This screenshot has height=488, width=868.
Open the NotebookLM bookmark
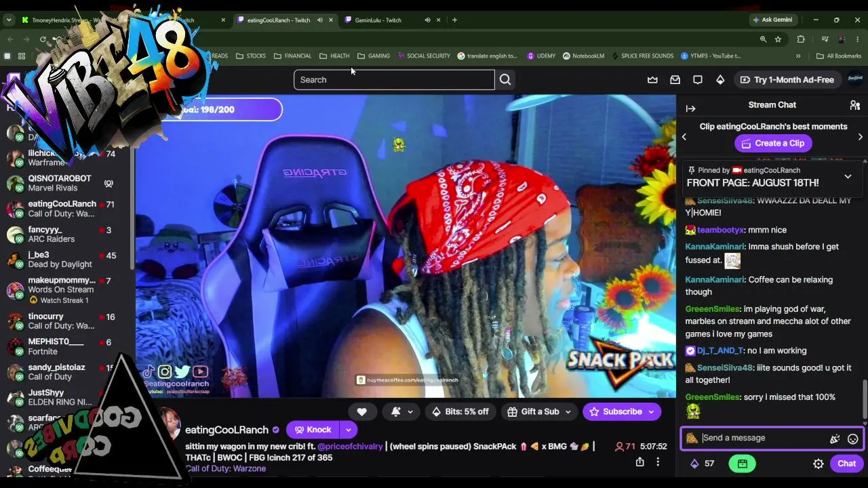pos(583,56)
